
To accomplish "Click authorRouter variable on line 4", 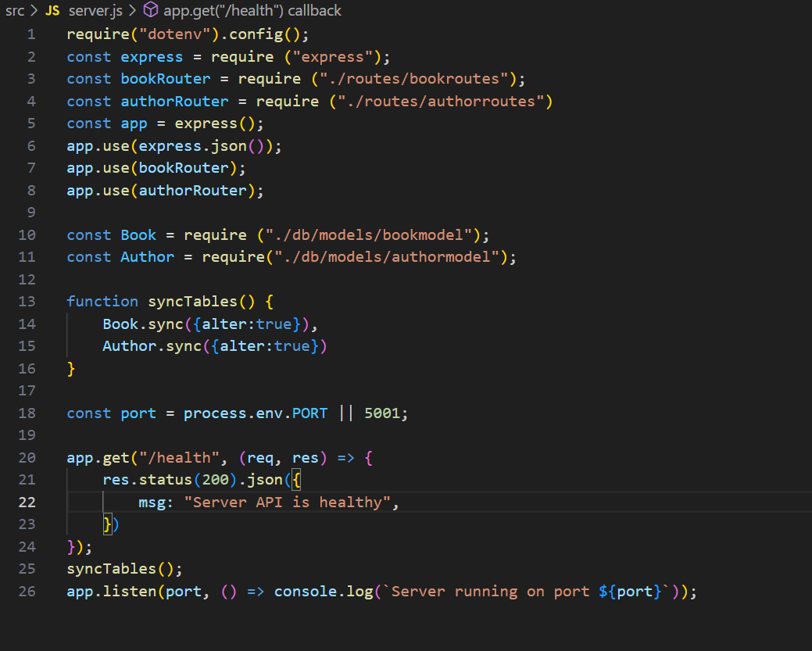I will pos(174,101).
